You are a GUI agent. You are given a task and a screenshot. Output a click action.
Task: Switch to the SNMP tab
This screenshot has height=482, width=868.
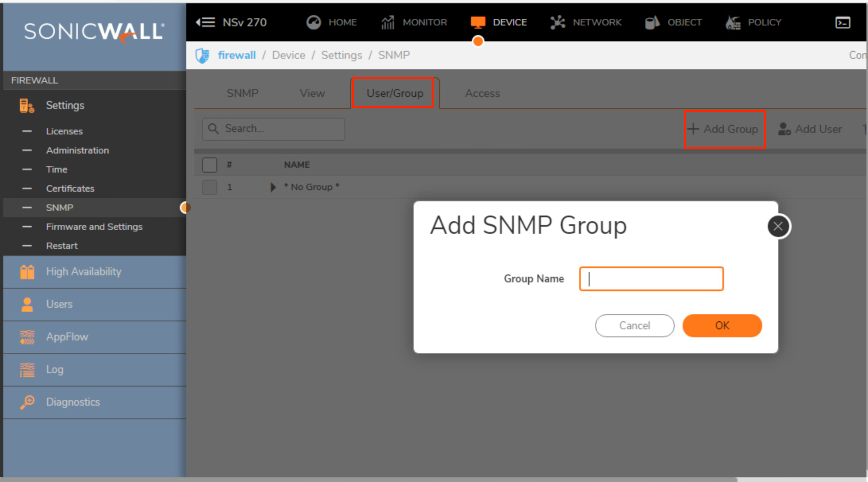242,93
